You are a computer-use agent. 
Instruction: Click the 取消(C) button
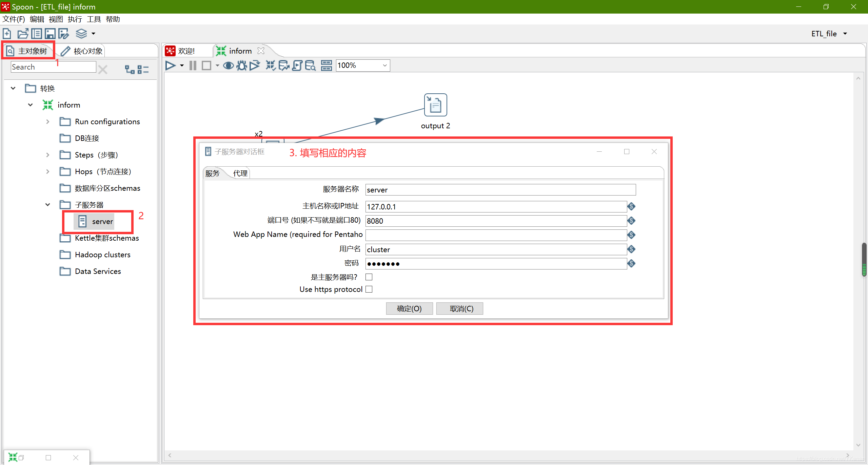point(459,309)
